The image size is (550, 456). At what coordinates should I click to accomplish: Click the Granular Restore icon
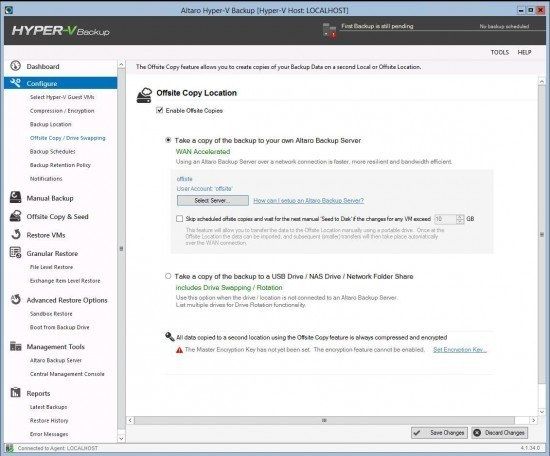(15, 253)
